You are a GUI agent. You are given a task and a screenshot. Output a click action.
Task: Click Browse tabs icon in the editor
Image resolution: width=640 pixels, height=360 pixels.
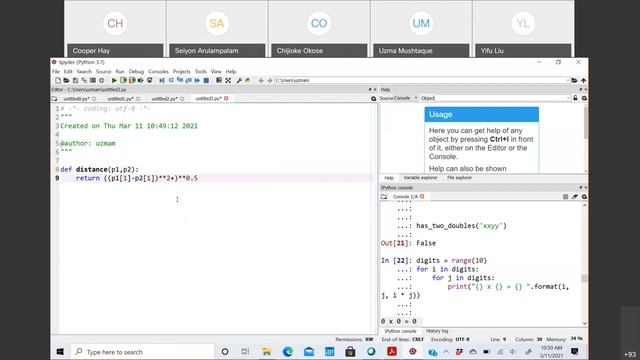55,99
